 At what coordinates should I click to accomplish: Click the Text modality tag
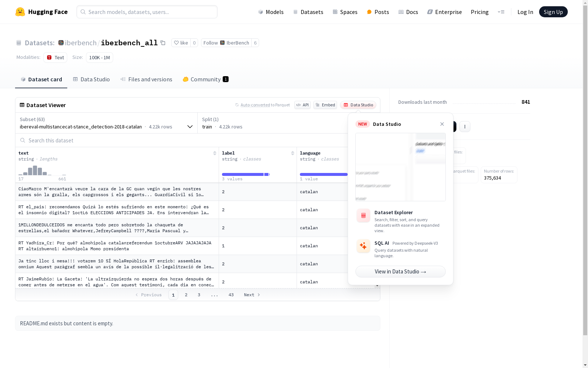click(x=55, y=57)
